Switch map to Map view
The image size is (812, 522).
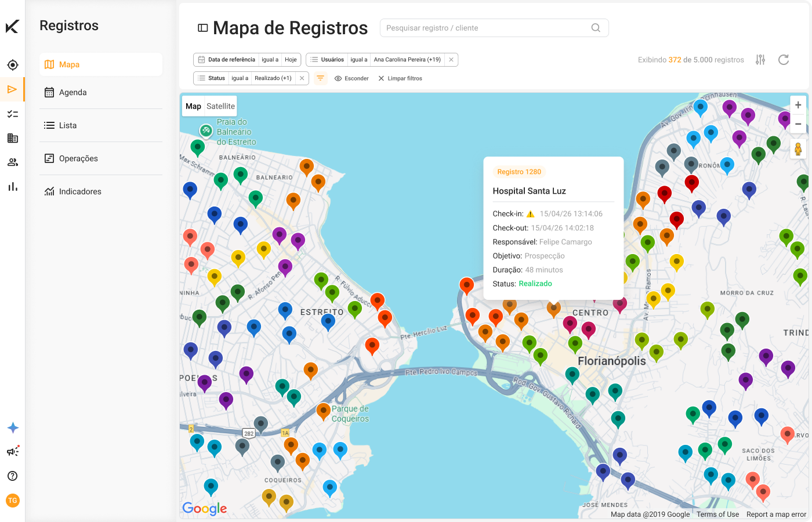tap(193, 106)
